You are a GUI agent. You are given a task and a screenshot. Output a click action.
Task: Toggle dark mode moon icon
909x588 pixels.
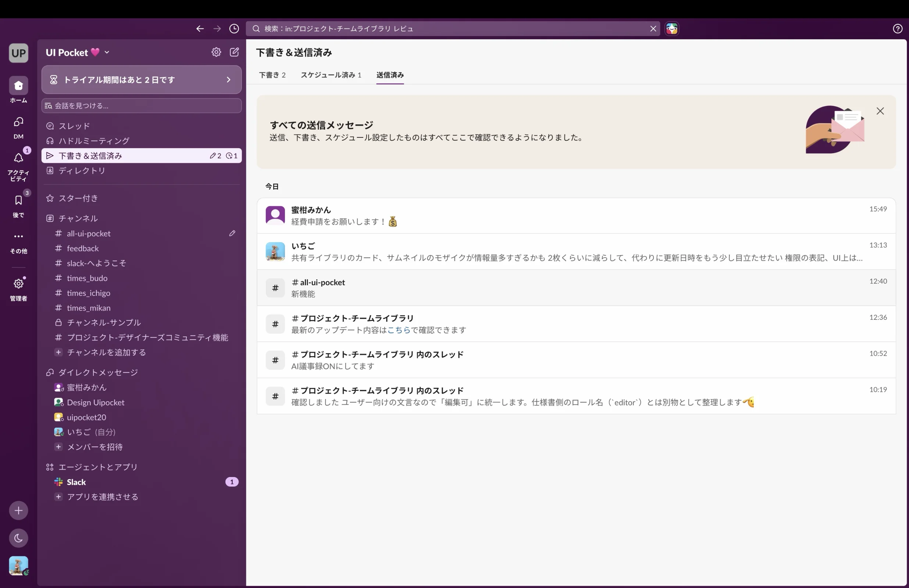pos(18,538)
